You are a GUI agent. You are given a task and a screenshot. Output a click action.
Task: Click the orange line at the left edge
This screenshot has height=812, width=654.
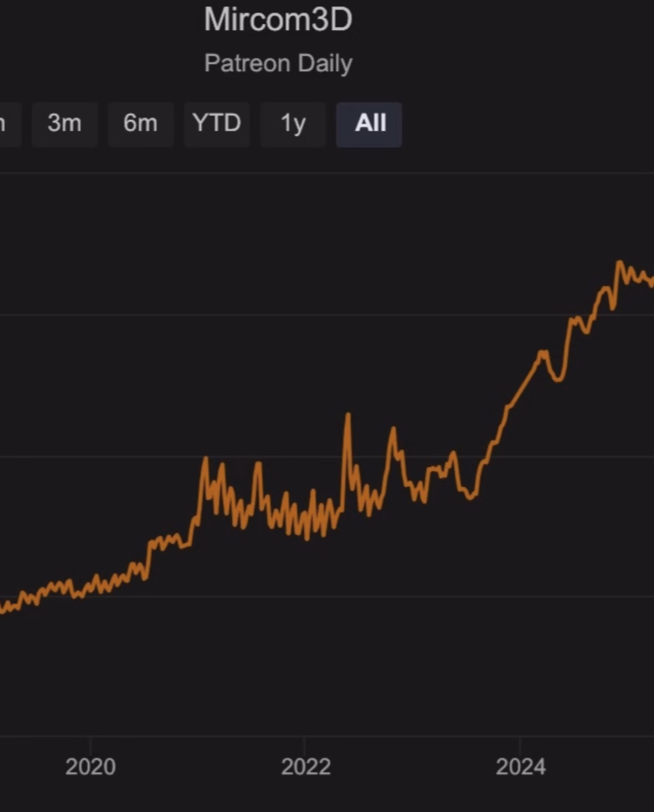tap(2, 609)
